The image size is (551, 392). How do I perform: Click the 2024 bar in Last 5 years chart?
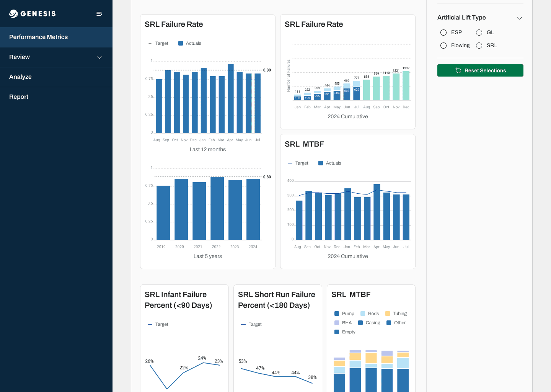[x=253, y=209]
